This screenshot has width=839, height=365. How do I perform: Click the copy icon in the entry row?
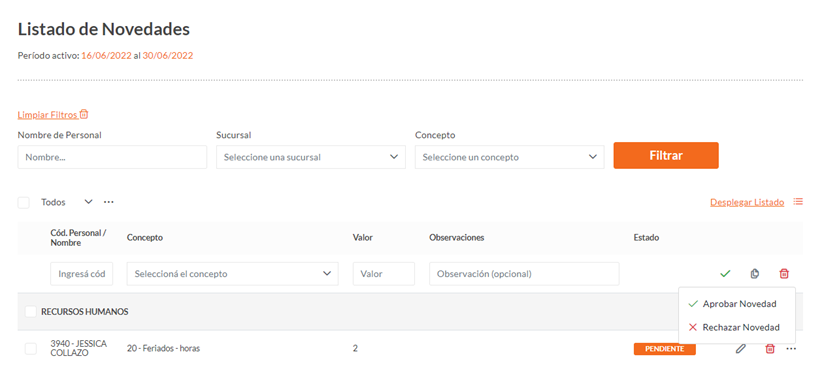pyautogui.click(x=754, y=273)
